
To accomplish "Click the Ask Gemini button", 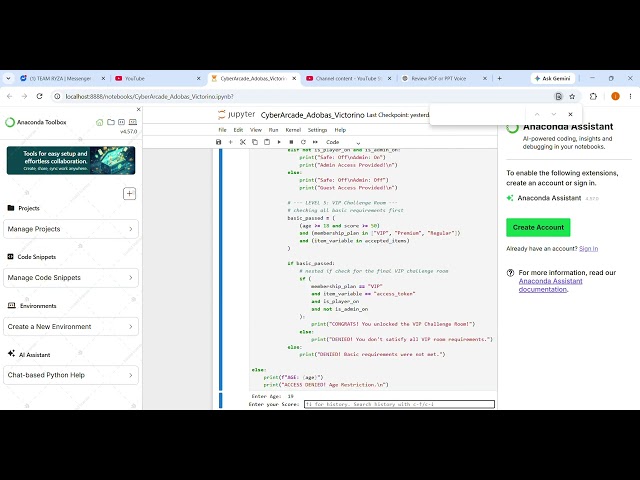I will click(553, 78).
